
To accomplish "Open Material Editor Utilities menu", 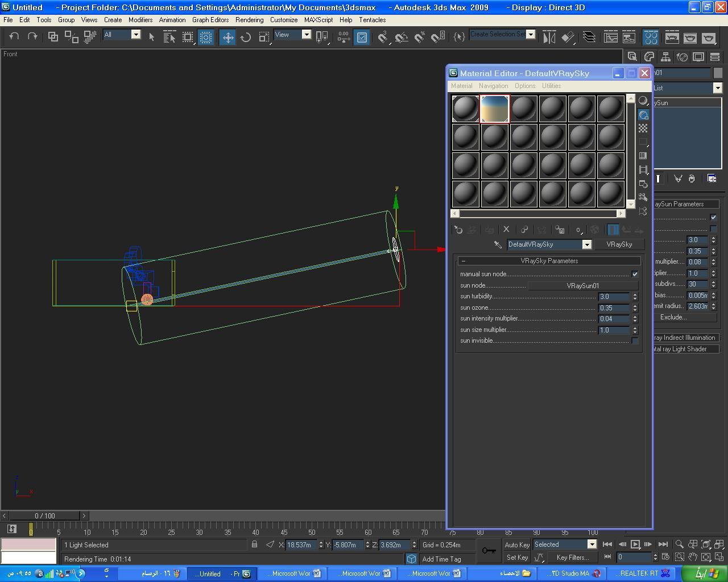I will 551,86.
